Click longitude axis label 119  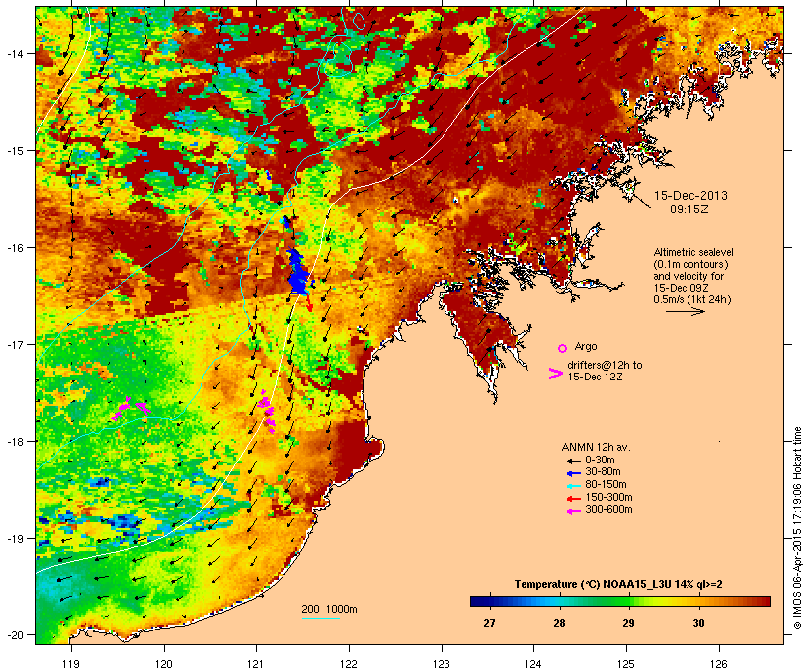point(71,664)
